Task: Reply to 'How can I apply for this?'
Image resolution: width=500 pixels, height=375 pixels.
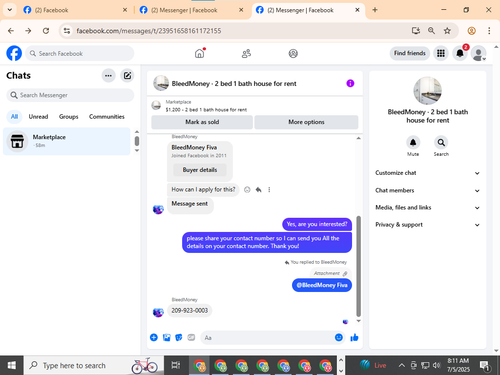Action: coord(258,190)
